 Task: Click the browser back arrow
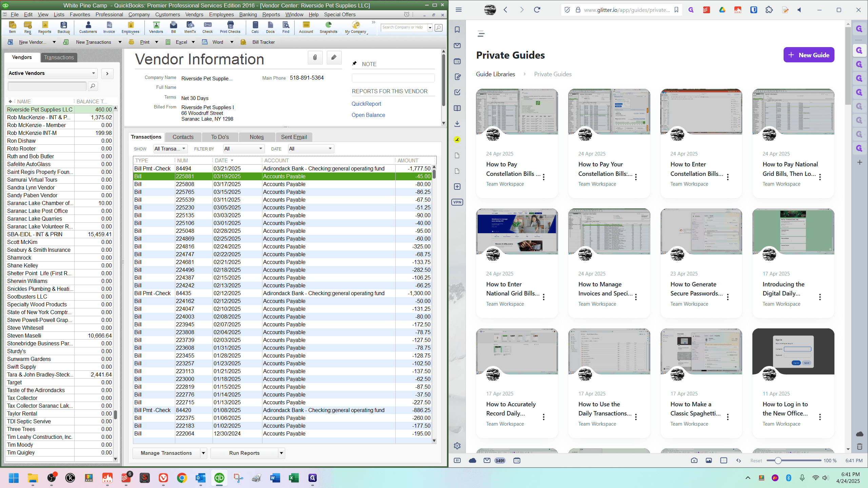coord(505,10)
